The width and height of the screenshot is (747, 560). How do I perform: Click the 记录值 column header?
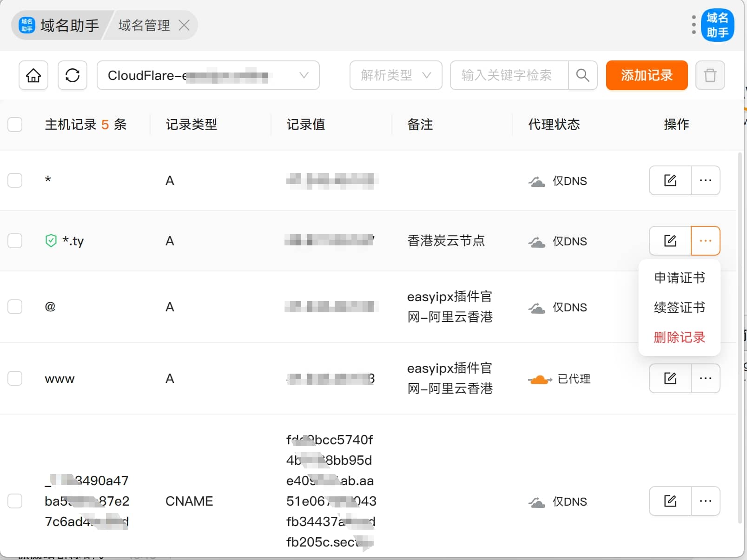306,125
